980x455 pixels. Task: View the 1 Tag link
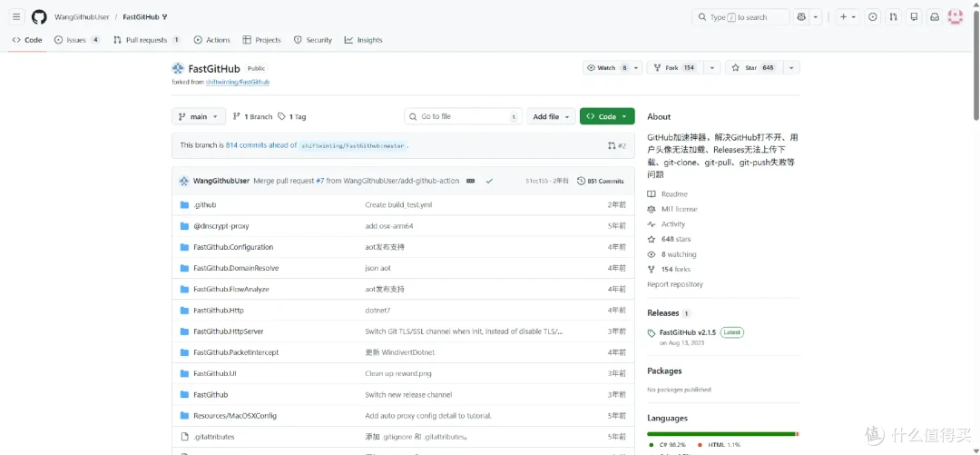click(x=292, y=116)
